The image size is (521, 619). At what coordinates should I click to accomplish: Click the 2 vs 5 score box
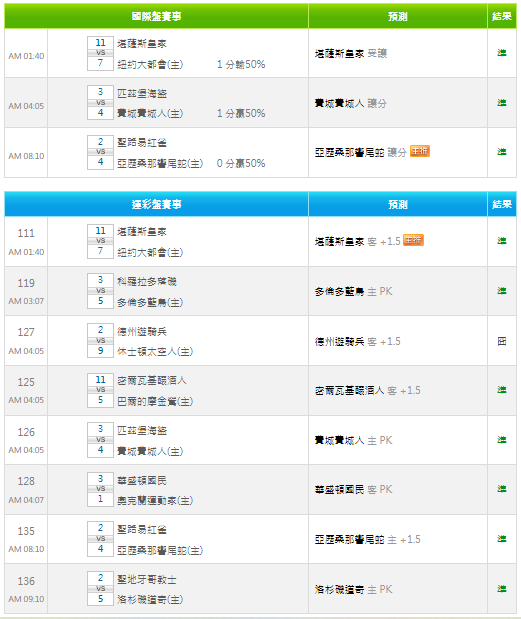point(100,589)
